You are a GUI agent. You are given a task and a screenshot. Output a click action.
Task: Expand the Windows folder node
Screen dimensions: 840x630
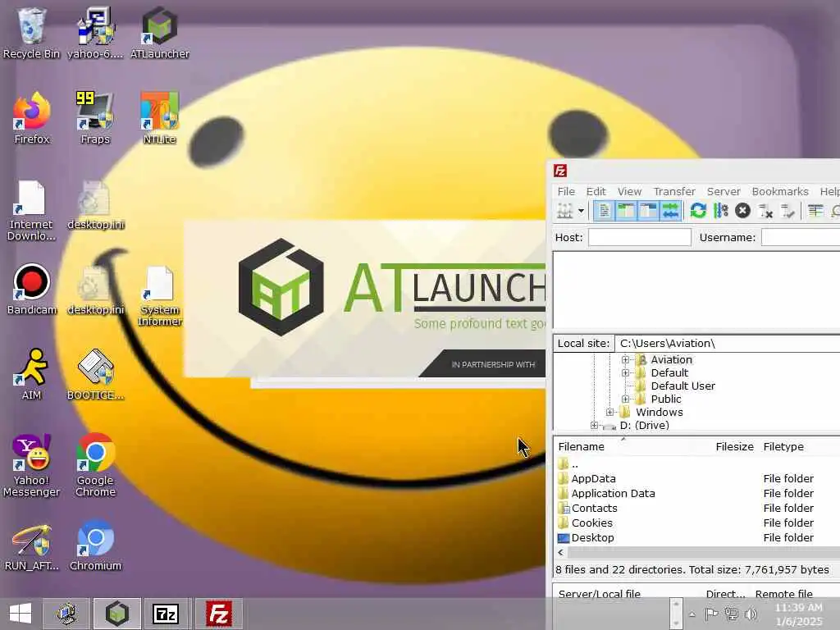[x=609, y=412]
